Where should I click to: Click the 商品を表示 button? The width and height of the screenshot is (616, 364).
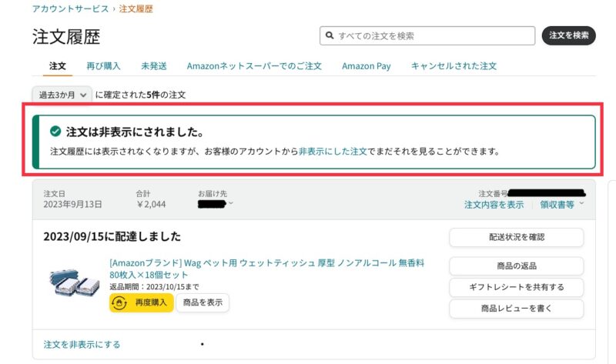pyautogui.click(x=203, y=302)
